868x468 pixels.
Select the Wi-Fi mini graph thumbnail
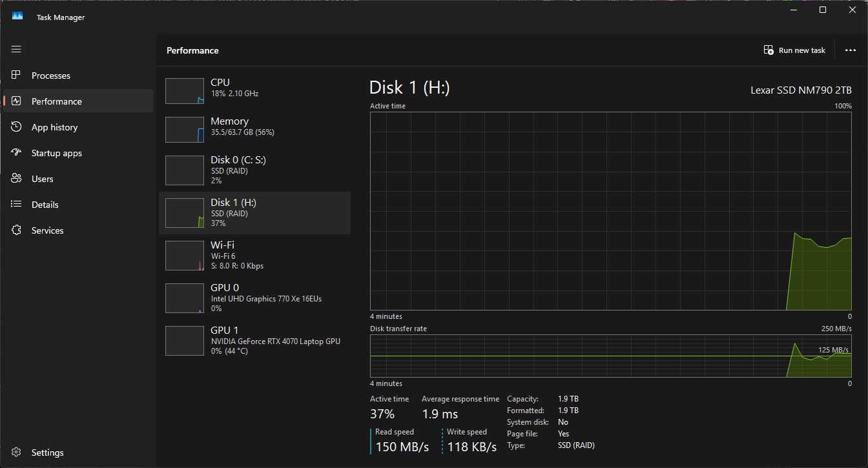point(185,256)
